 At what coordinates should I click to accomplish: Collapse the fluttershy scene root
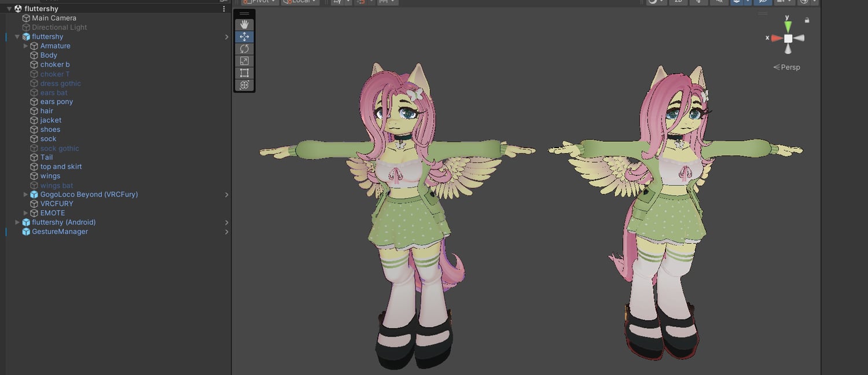[9, 9]
